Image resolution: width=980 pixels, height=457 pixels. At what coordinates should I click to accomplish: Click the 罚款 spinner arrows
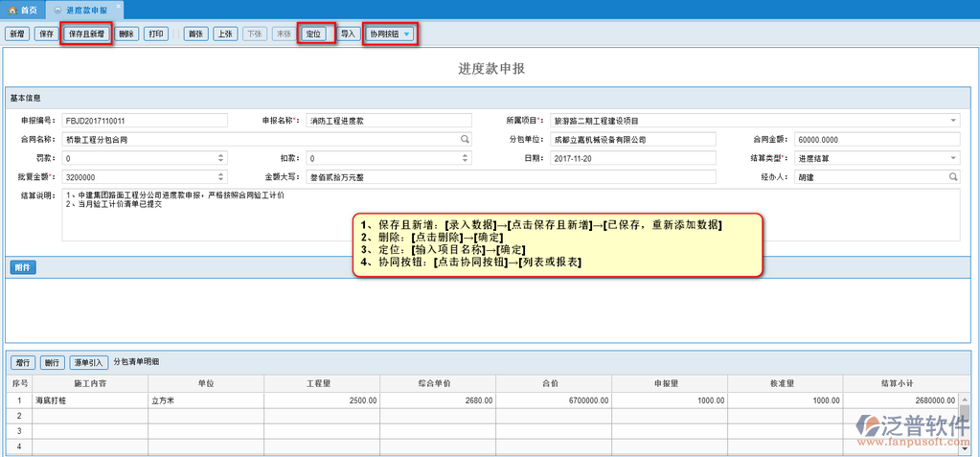pos(221,158)
